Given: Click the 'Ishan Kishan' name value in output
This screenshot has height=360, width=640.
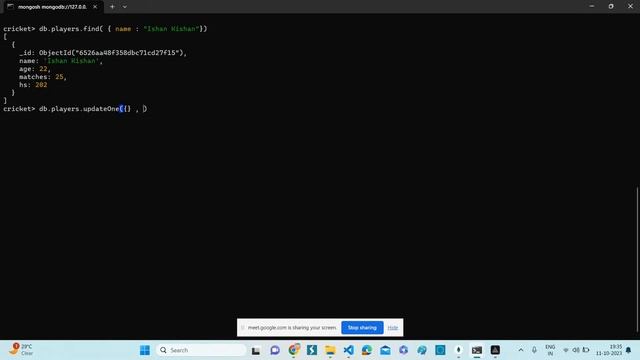Looking at the screenshot, I should tap(72, 61).
